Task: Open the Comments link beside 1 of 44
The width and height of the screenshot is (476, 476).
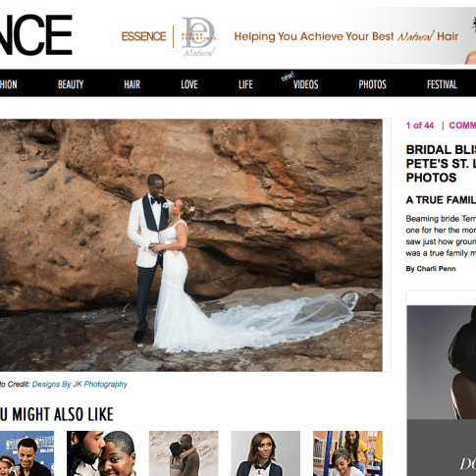Action: 462,126
